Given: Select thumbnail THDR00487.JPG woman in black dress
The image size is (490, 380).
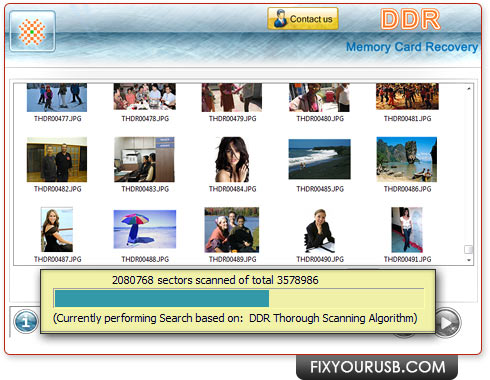Looking at the screenshot, I should tap(57, 230).
